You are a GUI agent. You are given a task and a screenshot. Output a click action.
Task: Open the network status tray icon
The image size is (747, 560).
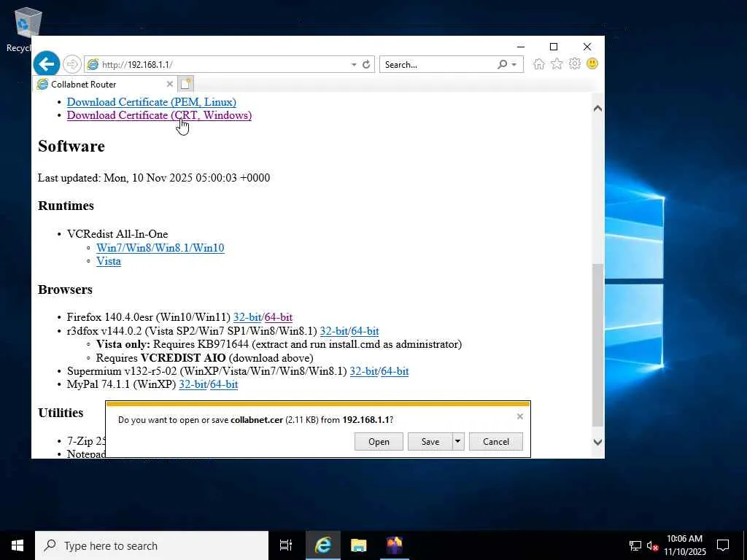[635, 545]
